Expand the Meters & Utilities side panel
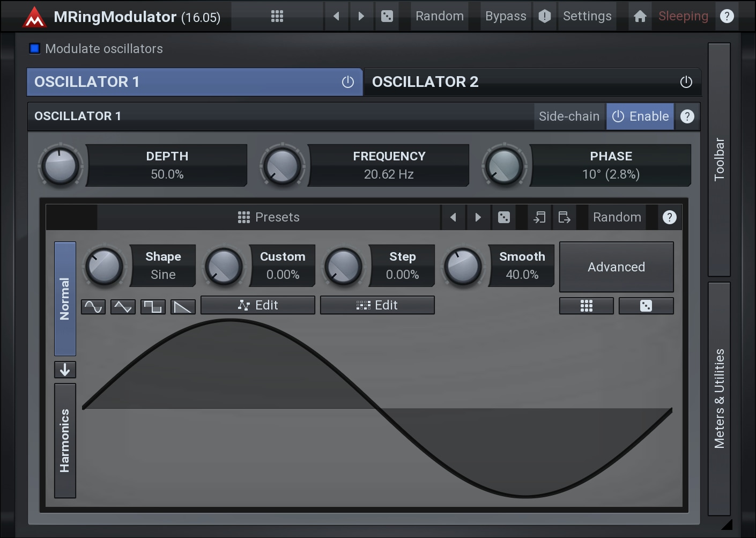Image resolution: width=756 pixels, height=538 pixels. pos(720,399)
